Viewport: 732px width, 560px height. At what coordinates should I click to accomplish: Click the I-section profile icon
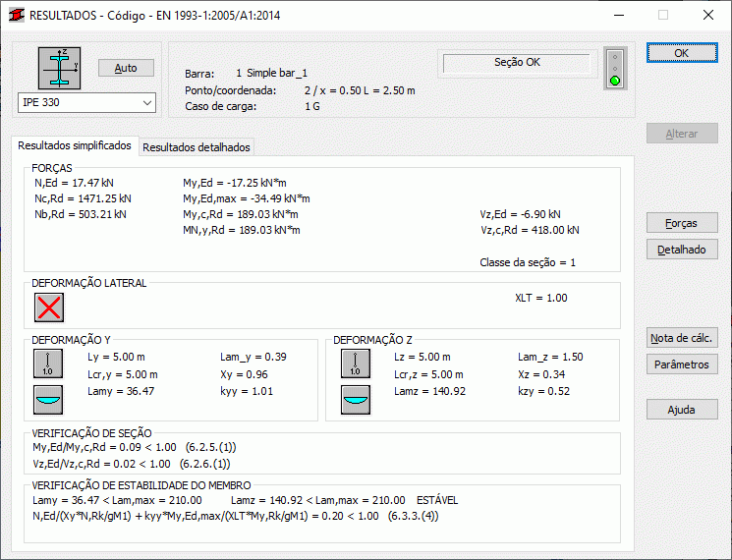coord(59,68)
